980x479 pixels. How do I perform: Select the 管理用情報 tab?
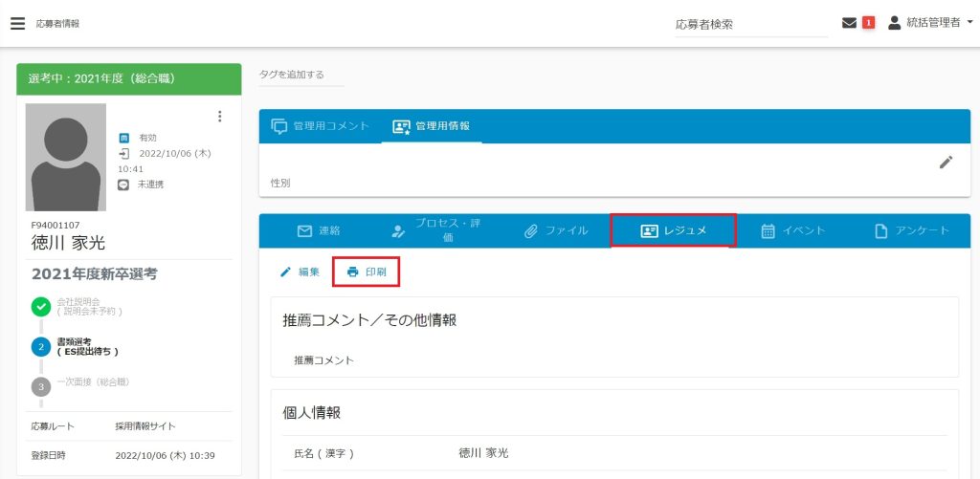click(x=432, y=126)
